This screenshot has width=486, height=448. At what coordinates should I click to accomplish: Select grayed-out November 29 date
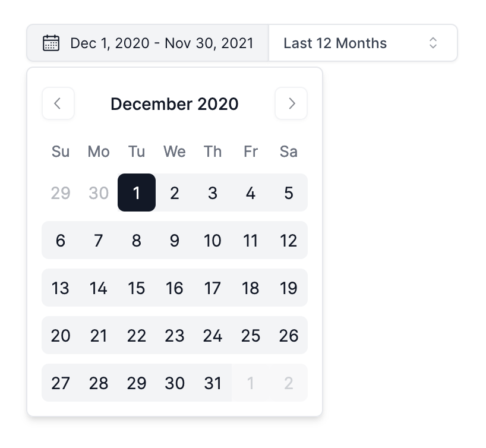tap(61, 193)
